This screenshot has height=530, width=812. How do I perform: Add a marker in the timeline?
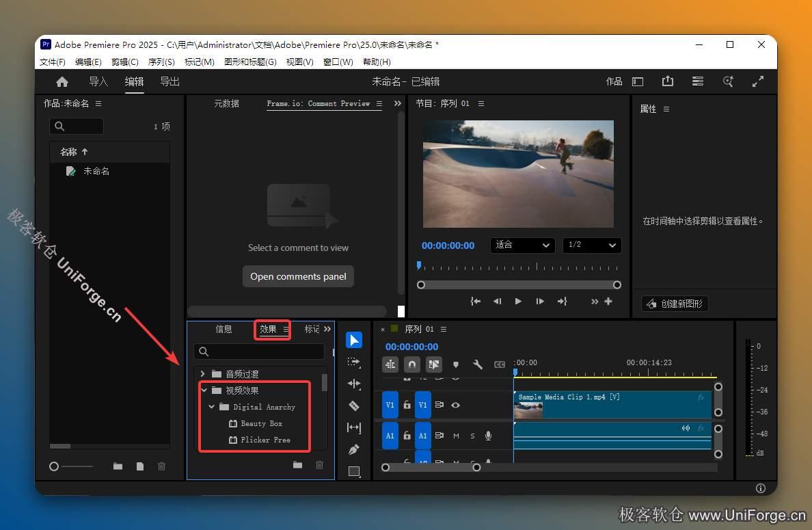[x=456, y=365]
